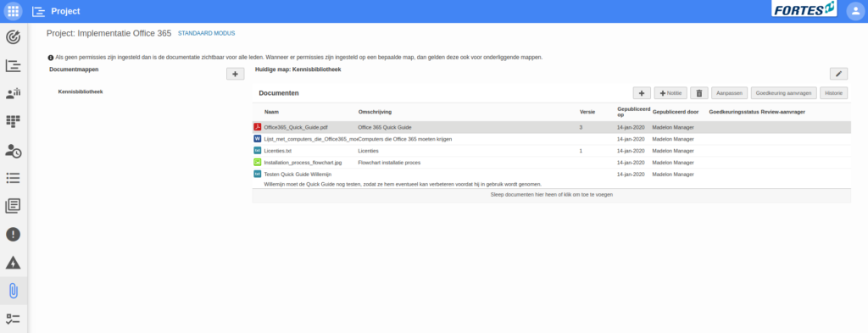Click the Goedkeuring aanvragen button
Viewport: 868px width, 333px height.
tap(783, 93)
